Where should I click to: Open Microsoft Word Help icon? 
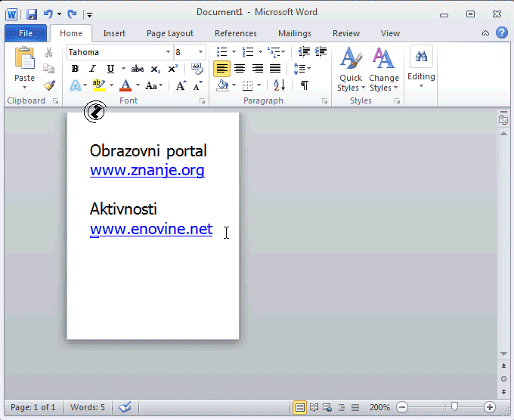coord(501,33)
